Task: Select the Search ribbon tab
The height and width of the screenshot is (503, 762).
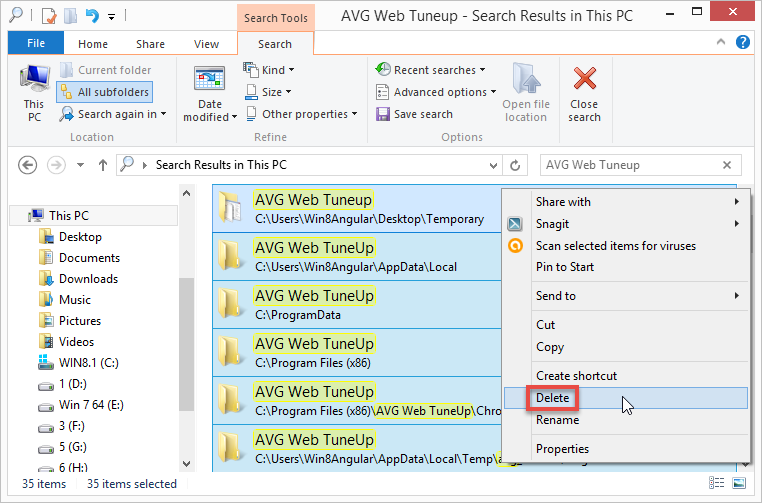Action: [x=275, y=44]
